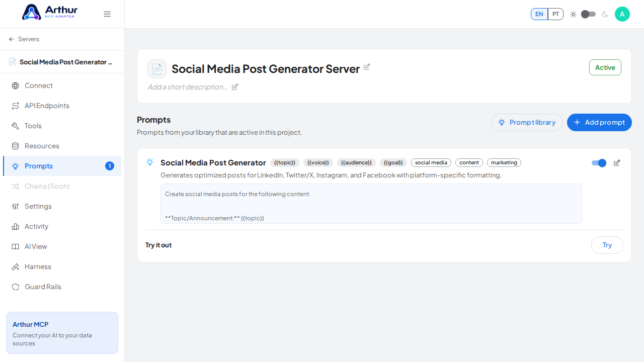This screenshot has height=362, width=644.
Task: Click Prompts count badge showing 1
Action: pyautogui.click(x=110, y=166)
